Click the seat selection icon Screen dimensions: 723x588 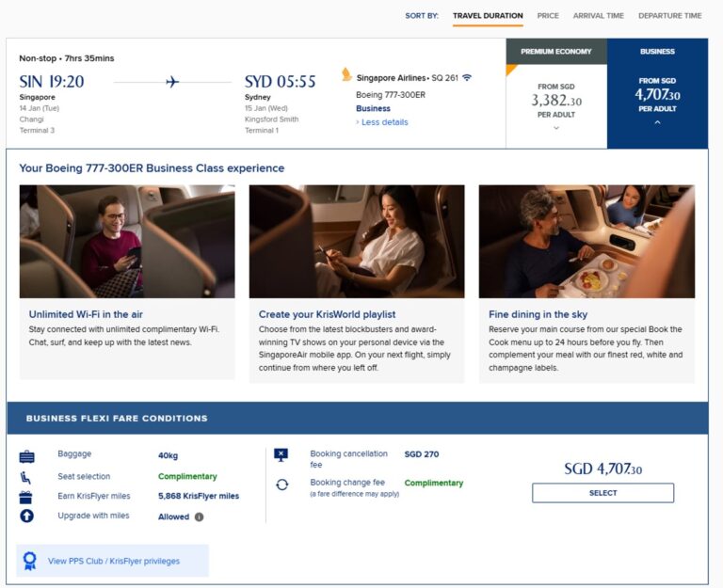[x=26, y=477]
